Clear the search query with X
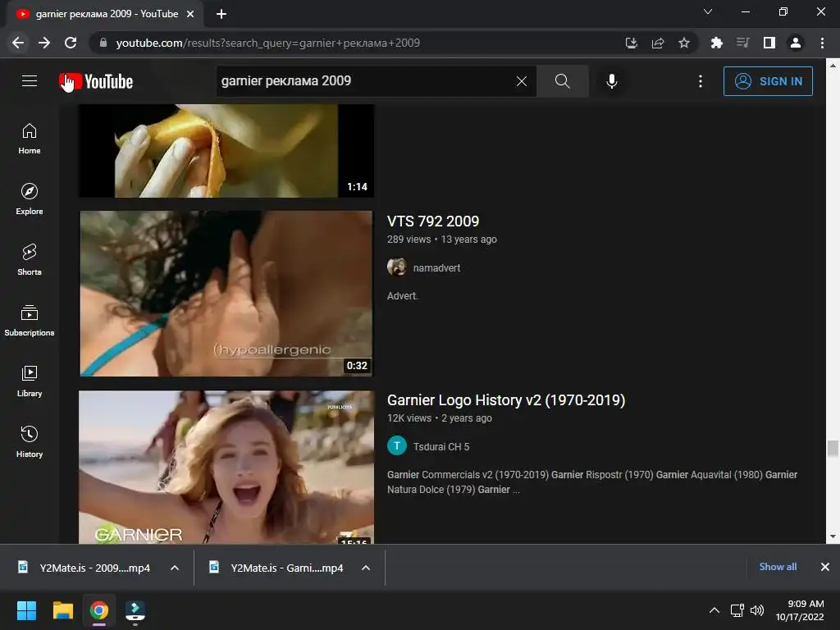 521,81
